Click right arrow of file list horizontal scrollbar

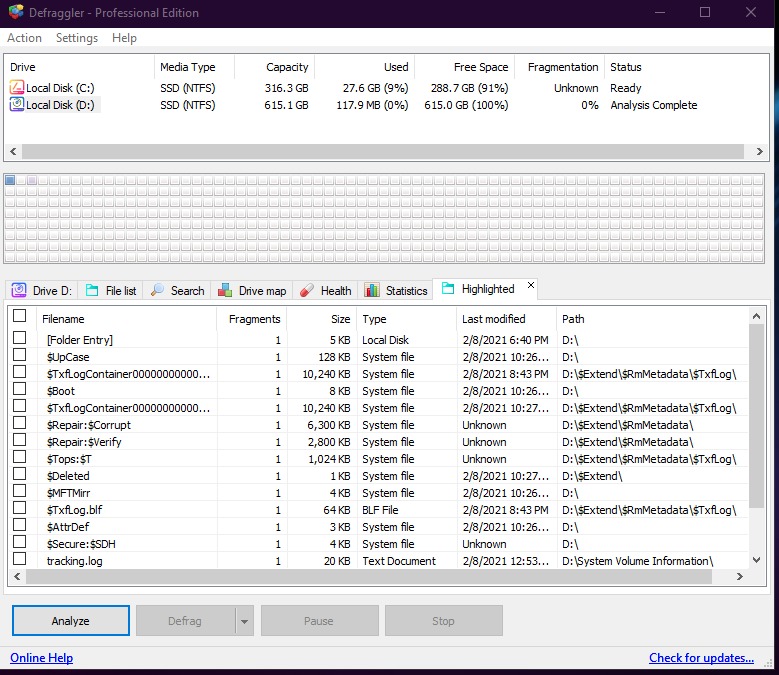click(x=740, y=576)
